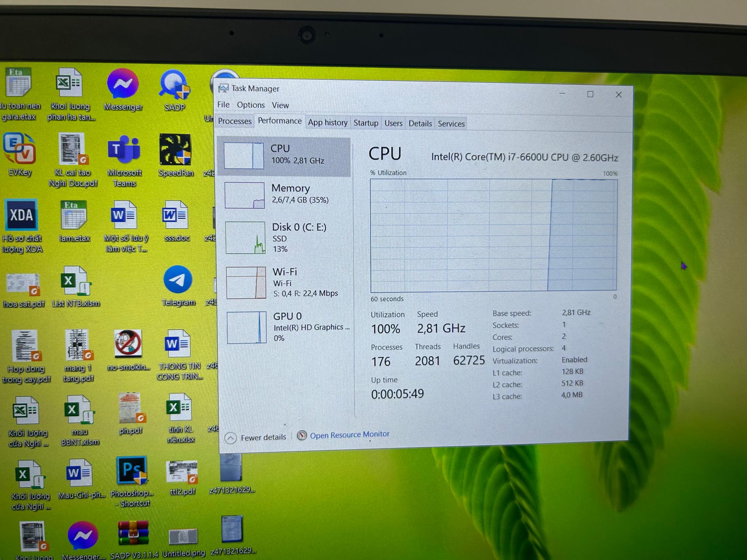Close the Task Manager window

(x=618, y=94)
